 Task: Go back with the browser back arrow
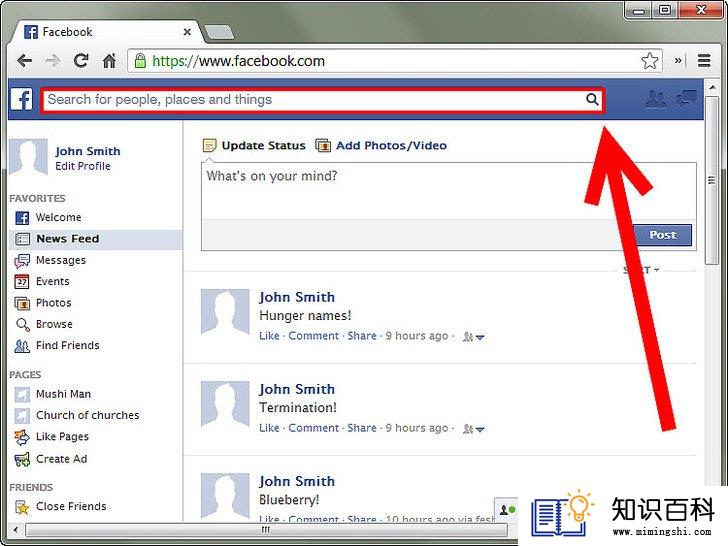(x=25, y=60)
